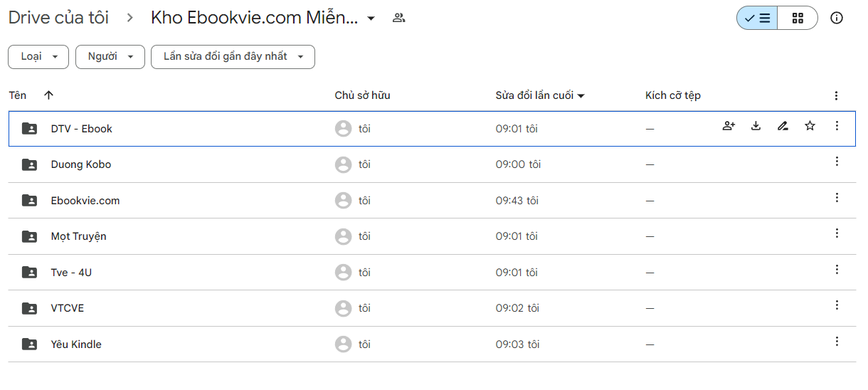The width and height of the screenshot is (868, 390).
Task: Download the DTV - Ebook folder
Action: 756,127
